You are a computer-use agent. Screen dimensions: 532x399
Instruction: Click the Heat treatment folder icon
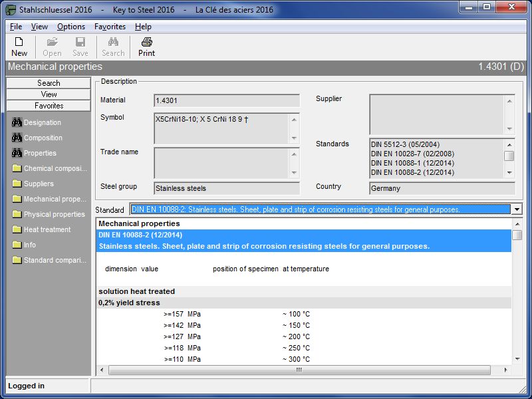click(x=17, y=229)
